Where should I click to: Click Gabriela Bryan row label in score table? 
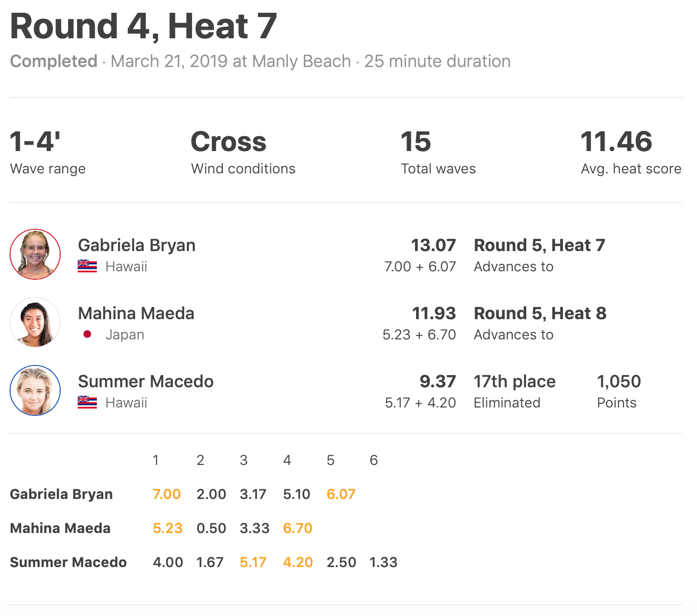click(x=61, y=494)
